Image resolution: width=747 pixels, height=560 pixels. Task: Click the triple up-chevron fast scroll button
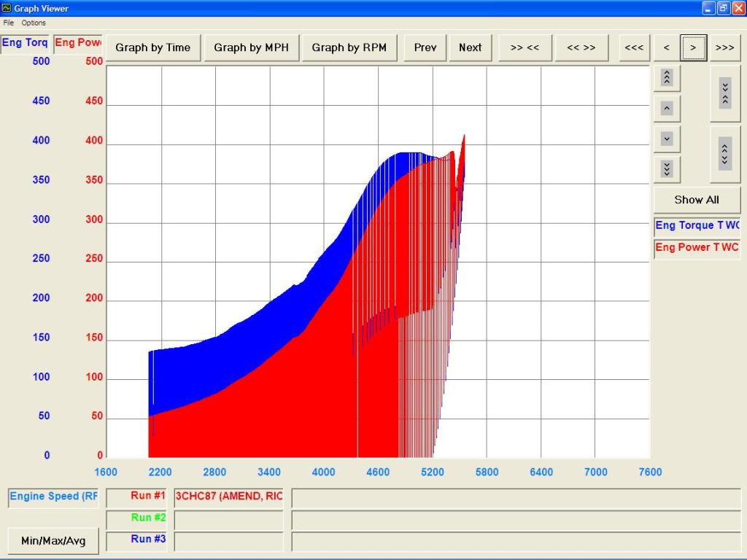[x=667, y=77]
